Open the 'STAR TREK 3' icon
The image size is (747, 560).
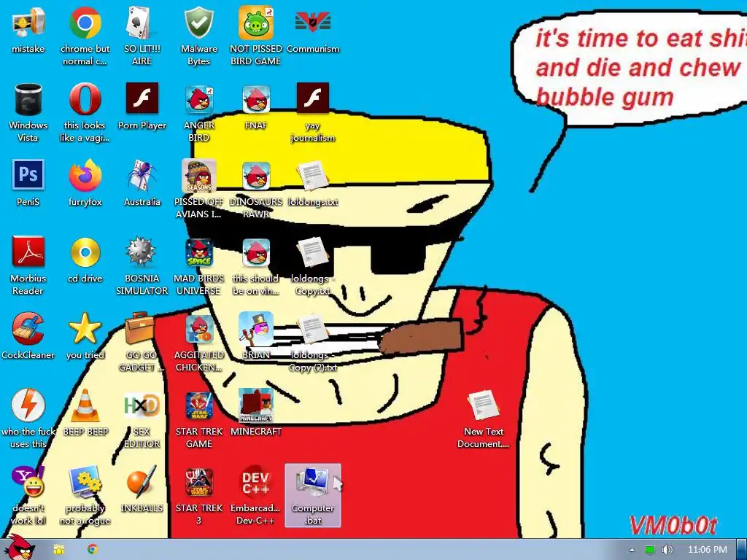[x=199, y=496]
